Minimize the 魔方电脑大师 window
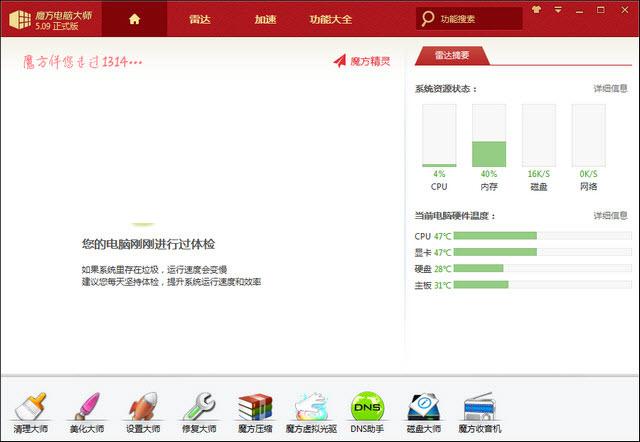This screenshot has height=442, width=640. click(579, 10)
